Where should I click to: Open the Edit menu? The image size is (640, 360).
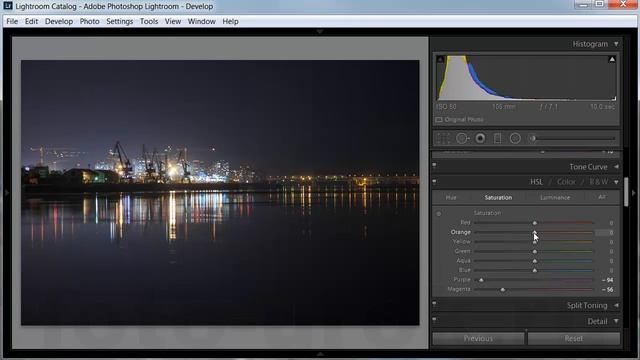point(31,21)
